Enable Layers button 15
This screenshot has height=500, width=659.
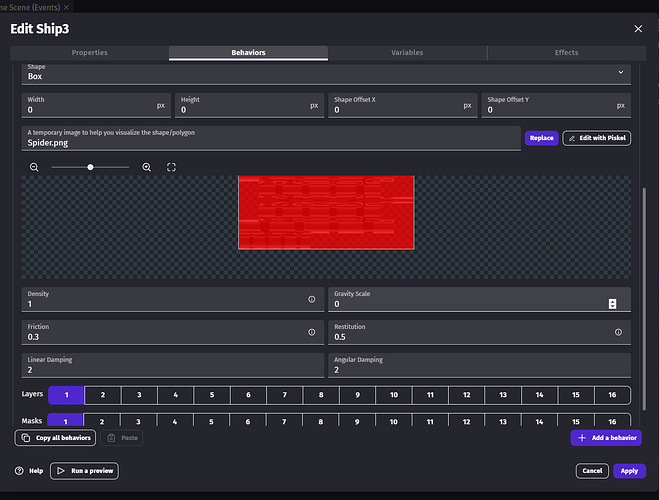[576, 395]
